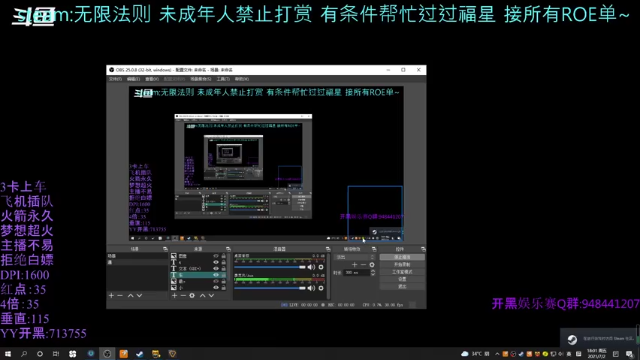
Task: Open the Windows Start menu
Action: [8, 353]
